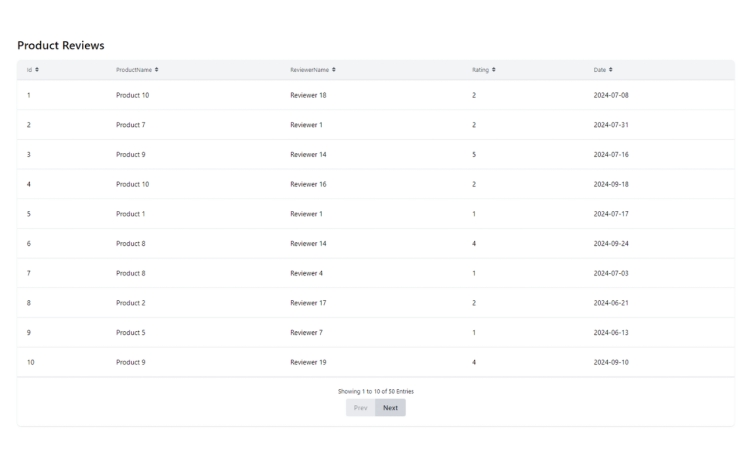Go to next page with Next button
The width and height of the screenshot is (750, 469).
click(390, 408)
